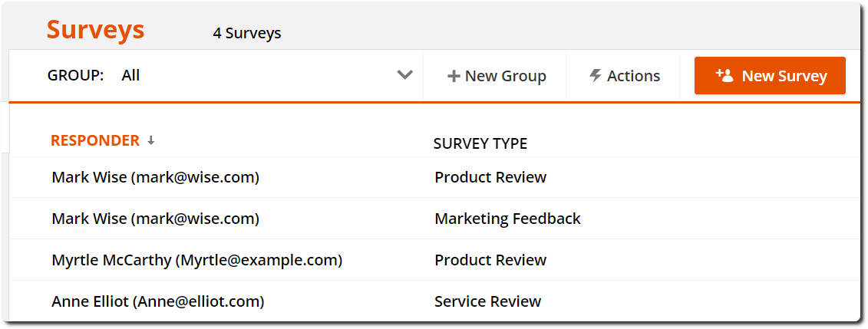Click the Surveys page title

[x=95, y=29]
